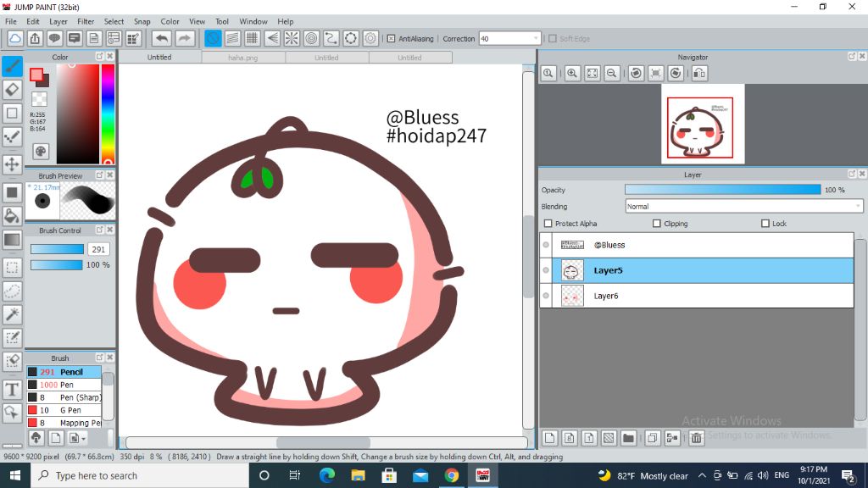Select the Bucket fill tool
This screenshot has height=488, width=868.
point(12,216)
